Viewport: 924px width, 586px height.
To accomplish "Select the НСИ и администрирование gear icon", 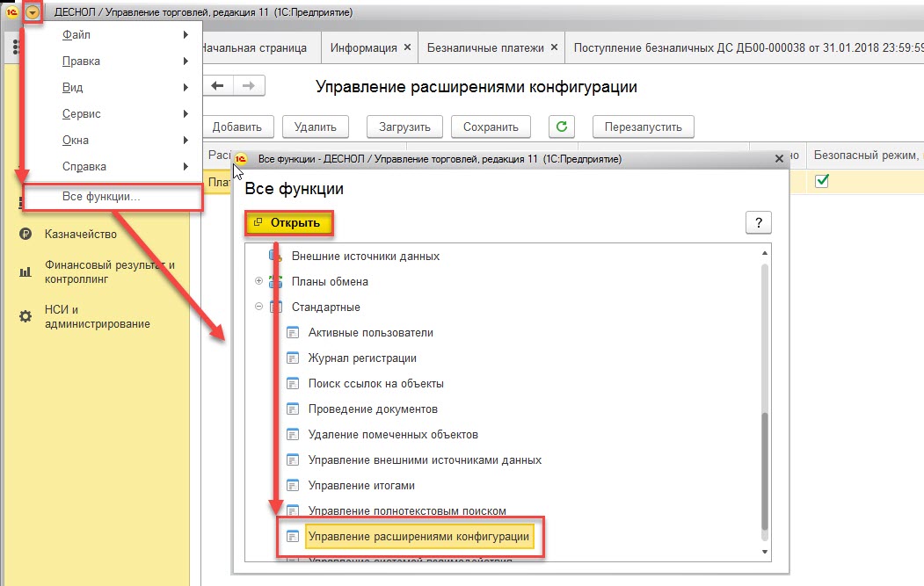I will [25, 316].
